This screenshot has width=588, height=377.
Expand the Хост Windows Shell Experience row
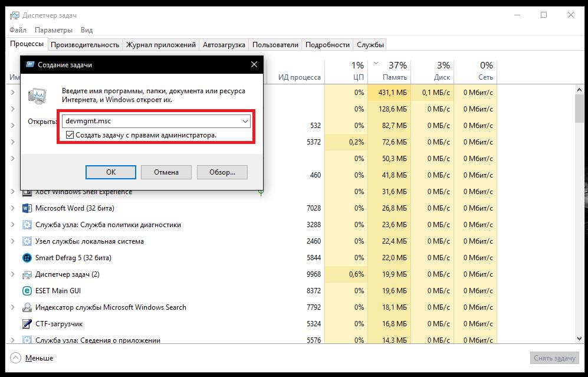[13, 192]
